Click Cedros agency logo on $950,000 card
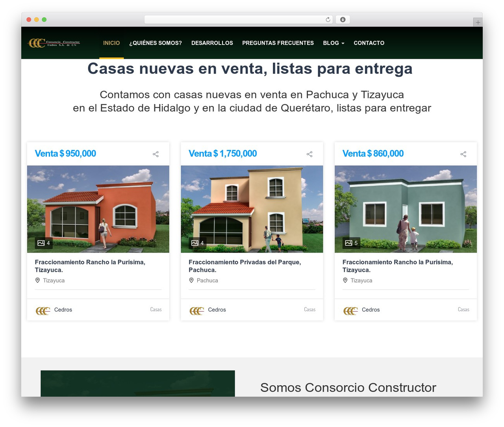This screenshot has height=427, width=504. click(x=43, y=311)
